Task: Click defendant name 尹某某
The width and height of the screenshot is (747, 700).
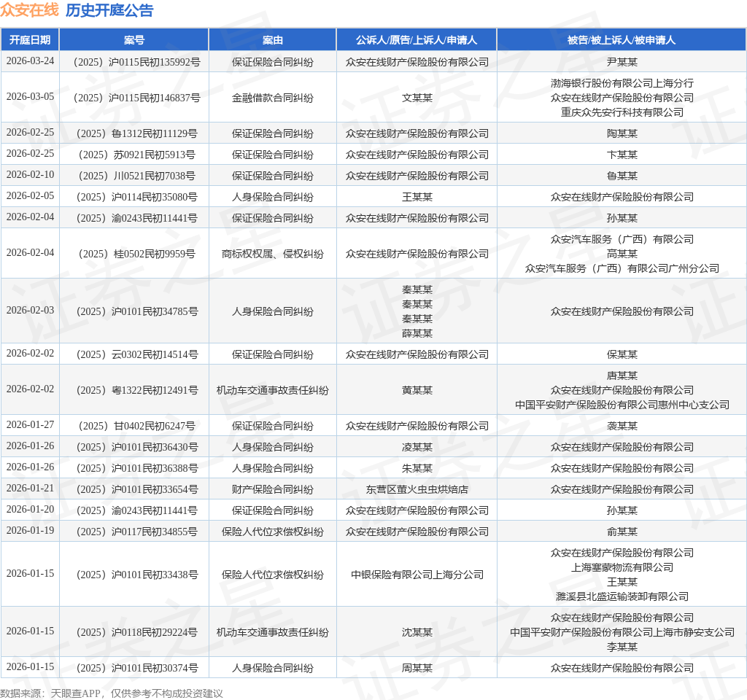Action: (x=622, y=62)
